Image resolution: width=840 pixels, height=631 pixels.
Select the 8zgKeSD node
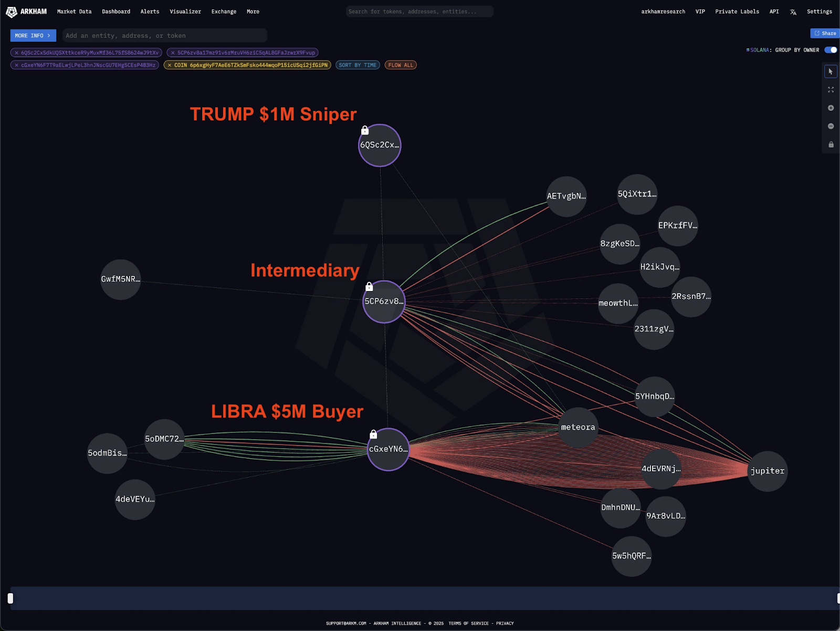click(620, 244)
